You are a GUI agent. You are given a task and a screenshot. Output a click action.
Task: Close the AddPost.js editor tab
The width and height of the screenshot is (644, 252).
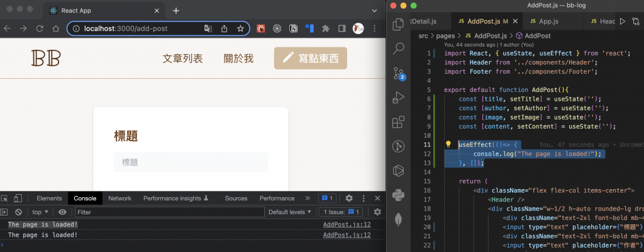pos(516,21)
